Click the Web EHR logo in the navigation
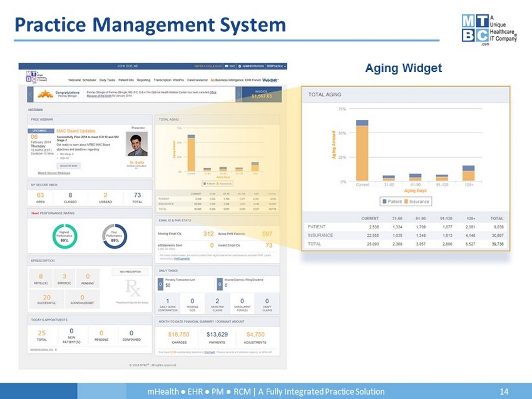The image size is (532, 399). click(x=270, y=80)
